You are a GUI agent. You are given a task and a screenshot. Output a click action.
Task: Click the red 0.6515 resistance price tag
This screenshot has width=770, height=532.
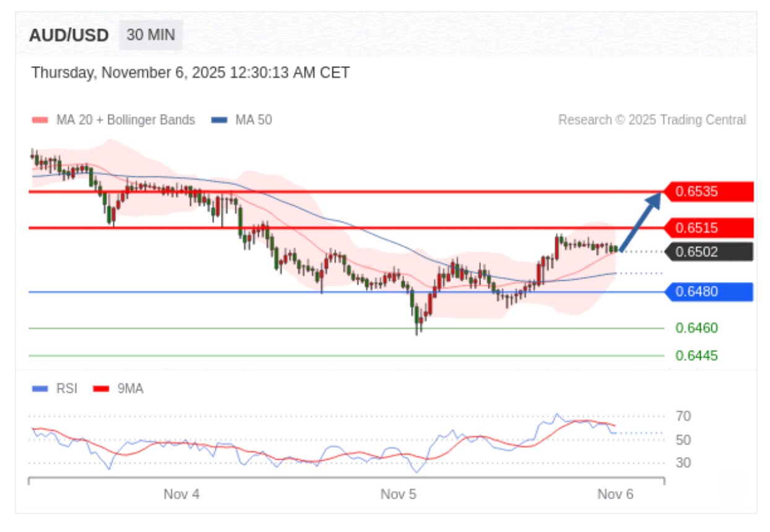point(708,228)
